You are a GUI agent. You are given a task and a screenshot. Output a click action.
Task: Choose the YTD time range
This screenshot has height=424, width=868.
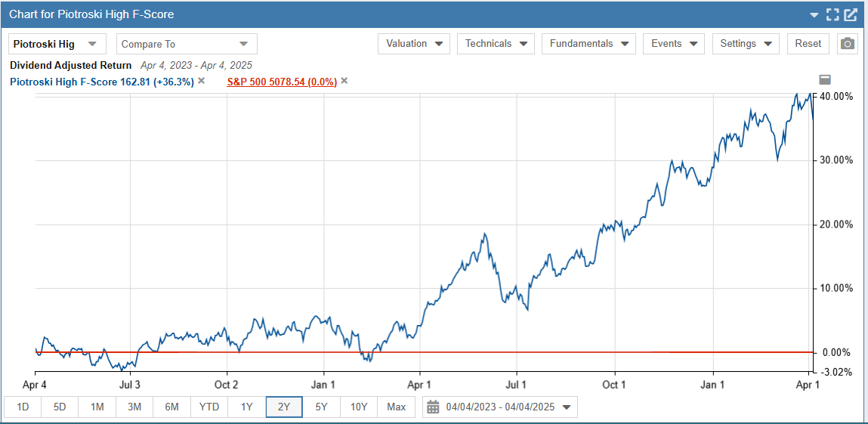(x=209, y=407)
